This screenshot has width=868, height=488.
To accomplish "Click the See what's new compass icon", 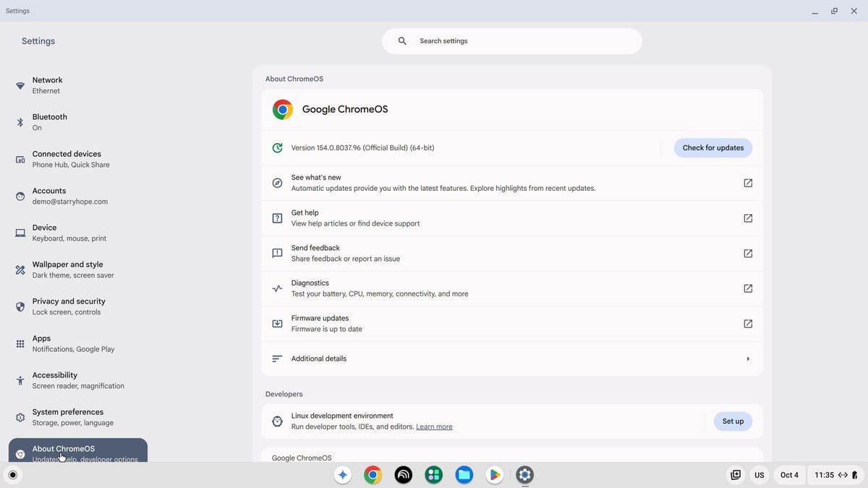I will [277, 183].
